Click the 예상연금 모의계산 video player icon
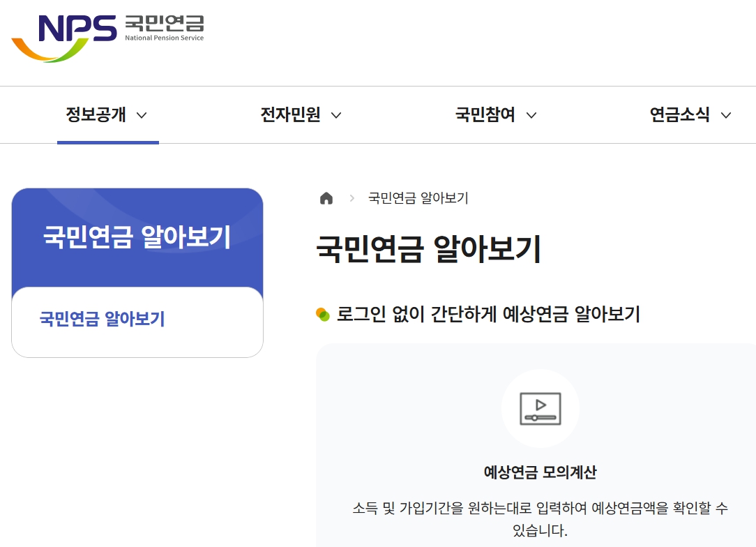The height and width of the screenshot is (547, 756). (x=540, y=409)
